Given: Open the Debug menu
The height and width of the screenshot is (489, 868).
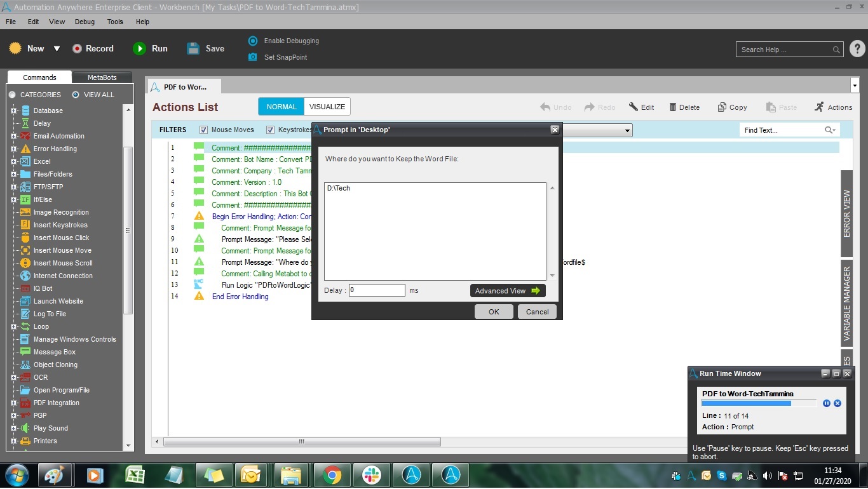Looking at the screenshot, I should tap(85, 22).
